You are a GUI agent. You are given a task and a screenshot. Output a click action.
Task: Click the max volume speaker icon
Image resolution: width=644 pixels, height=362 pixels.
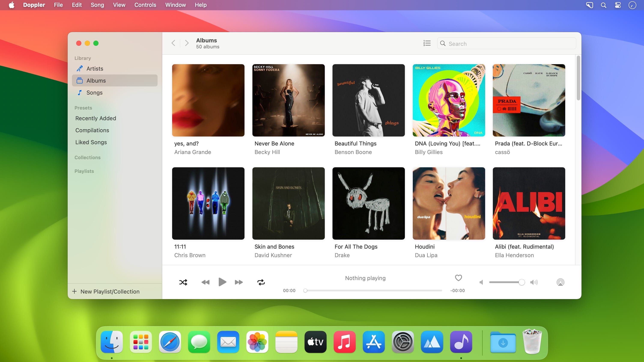pyautogui.click(x=534, y=282)
